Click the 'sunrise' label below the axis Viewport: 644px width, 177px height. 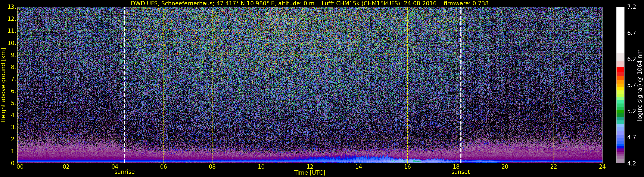[x=124, y=172]
